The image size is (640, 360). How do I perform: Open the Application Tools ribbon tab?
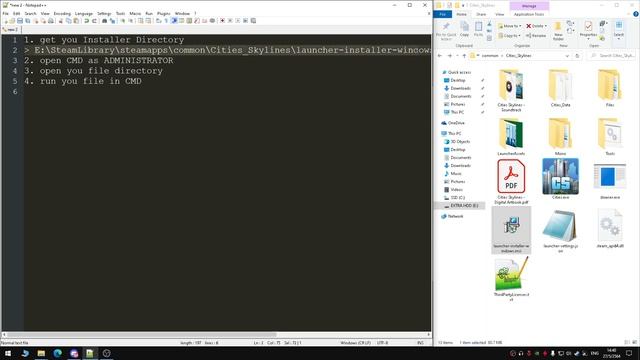tap(529, 14)
